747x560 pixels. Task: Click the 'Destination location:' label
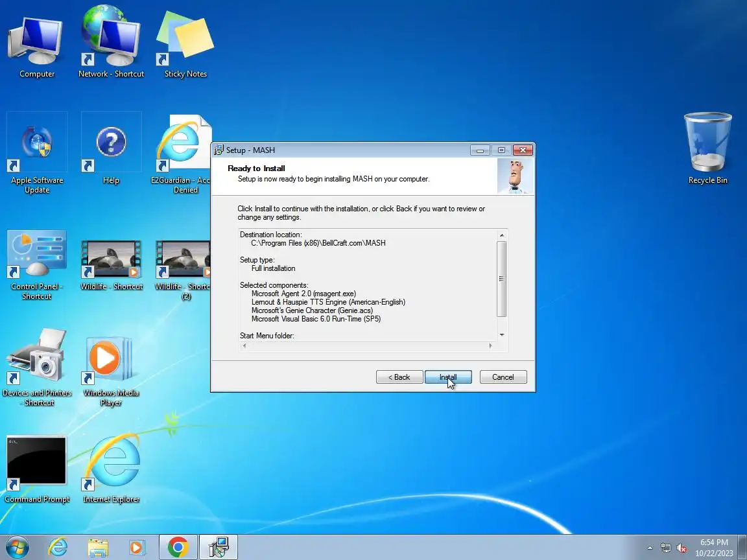click(270, 235)
